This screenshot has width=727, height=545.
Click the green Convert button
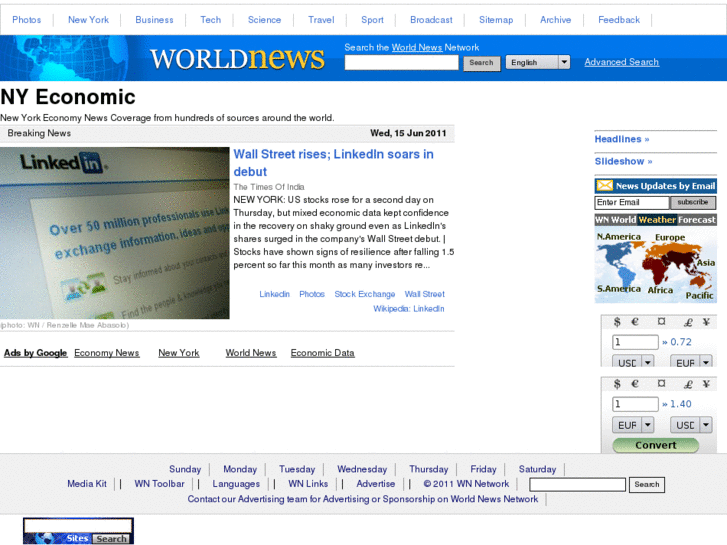(x=656, y=445)
